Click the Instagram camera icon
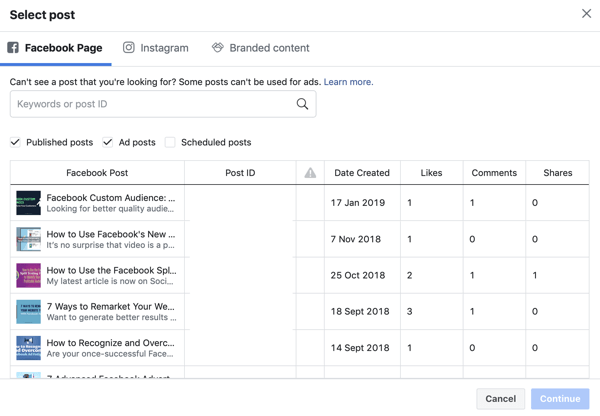 [x=129, y=47]
